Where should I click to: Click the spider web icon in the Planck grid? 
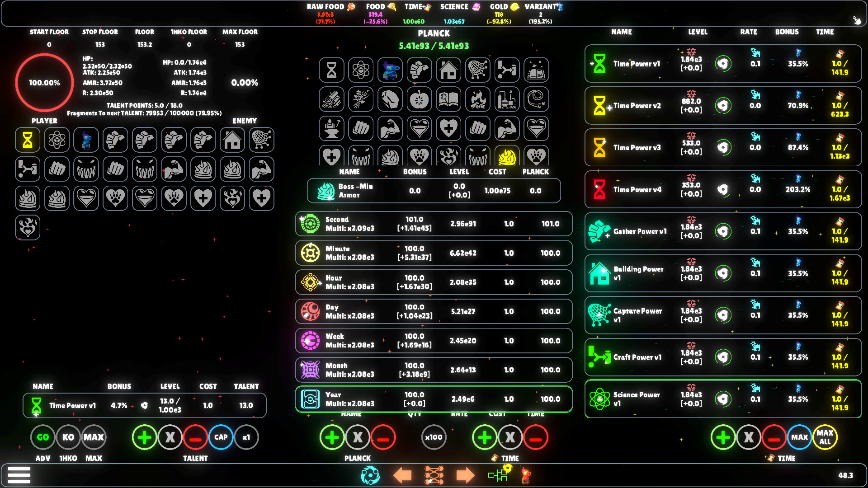coord(478,70)
